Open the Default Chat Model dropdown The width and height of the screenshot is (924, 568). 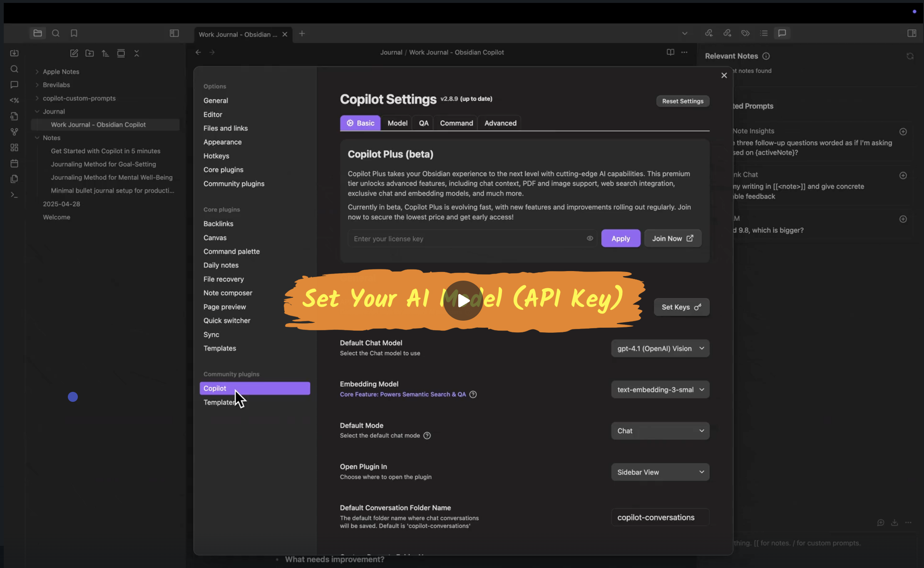(660, 349)
